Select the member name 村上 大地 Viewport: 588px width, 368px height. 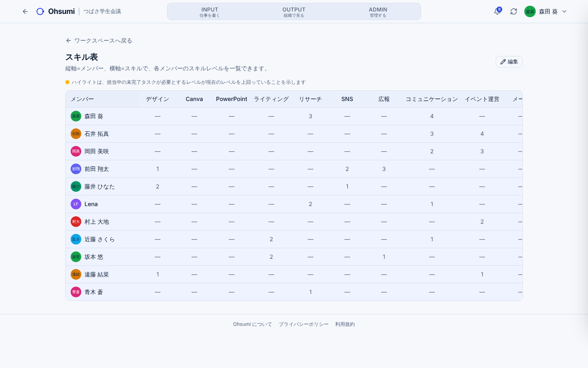click(97, 222)
